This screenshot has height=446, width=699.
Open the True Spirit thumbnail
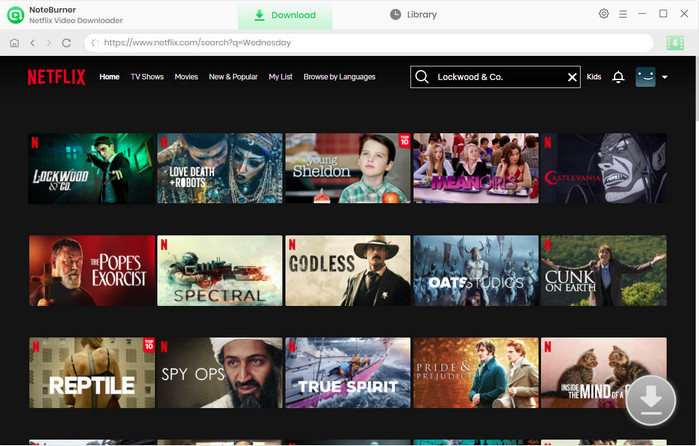348,373
